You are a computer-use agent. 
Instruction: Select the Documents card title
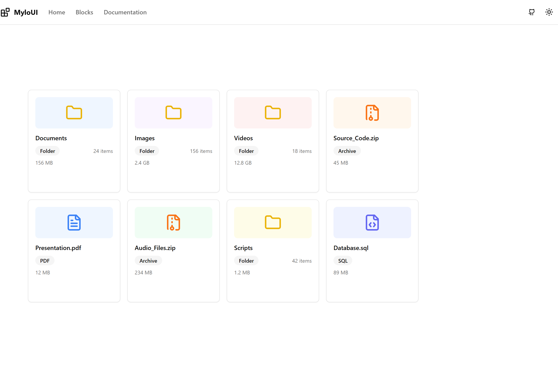51,138
